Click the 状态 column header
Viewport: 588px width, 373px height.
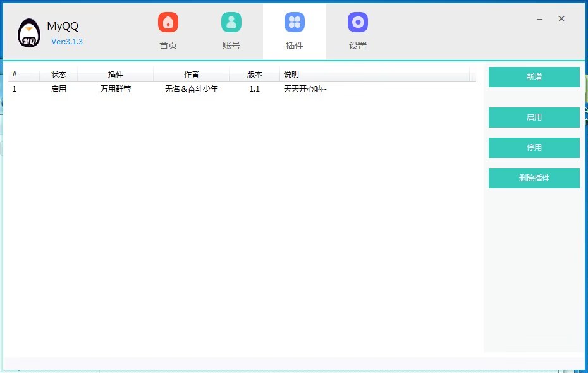(x=59, y=74)
